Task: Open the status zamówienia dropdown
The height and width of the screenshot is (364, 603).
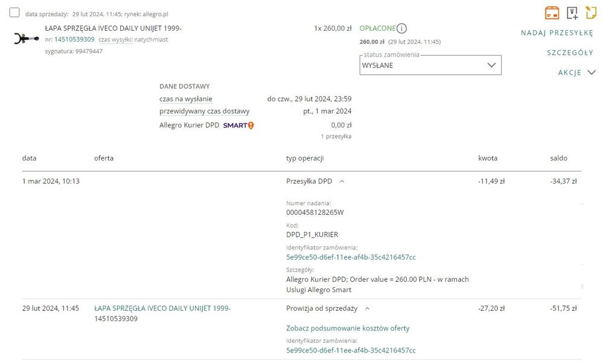Action: pyautogui.click(x=430, y=65)
